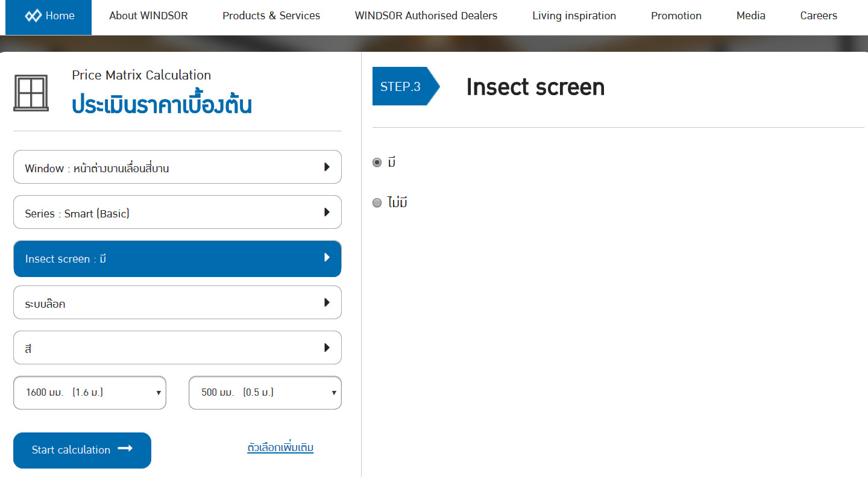Click the arrow icon in Start calculation
868x477 pixels.
point(125,449)
